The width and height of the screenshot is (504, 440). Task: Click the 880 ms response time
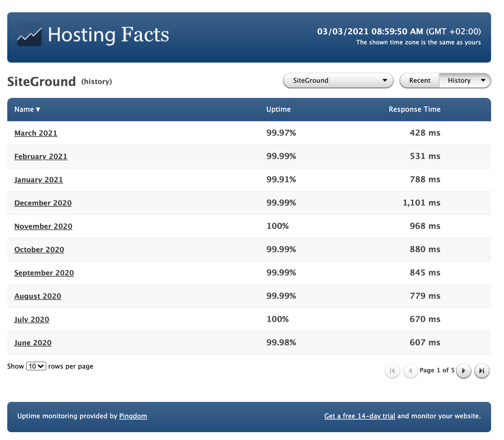[425, 249]
